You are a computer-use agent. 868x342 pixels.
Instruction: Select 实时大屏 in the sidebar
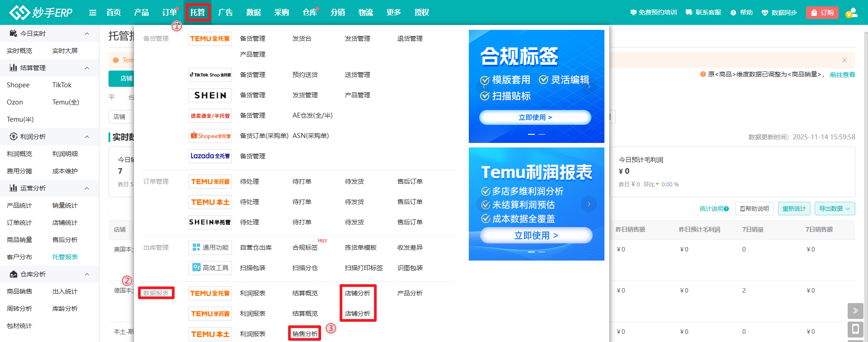[x=65, y=51]
